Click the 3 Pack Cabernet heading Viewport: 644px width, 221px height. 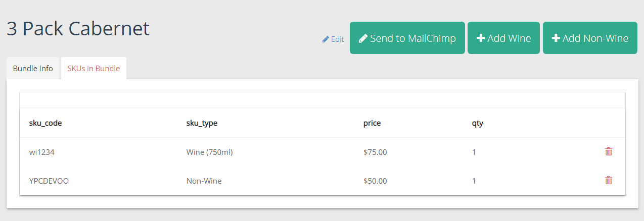pos(78,29)
